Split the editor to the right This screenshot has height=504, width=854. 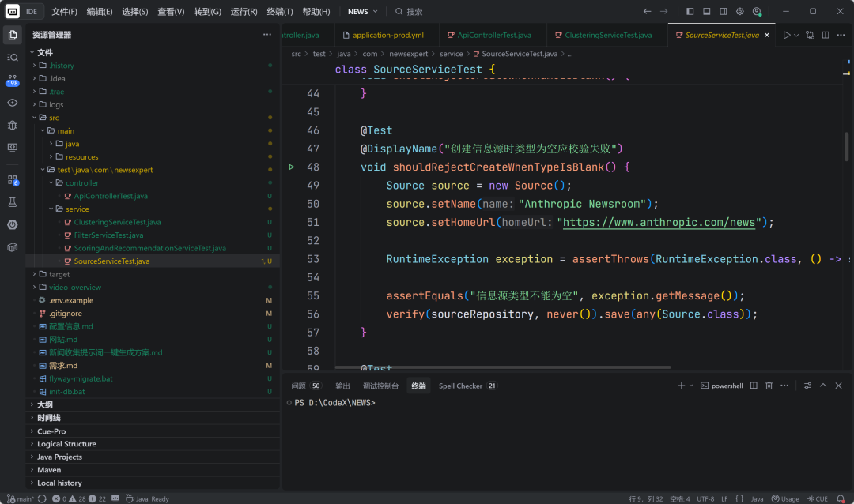tap(826, 35)
